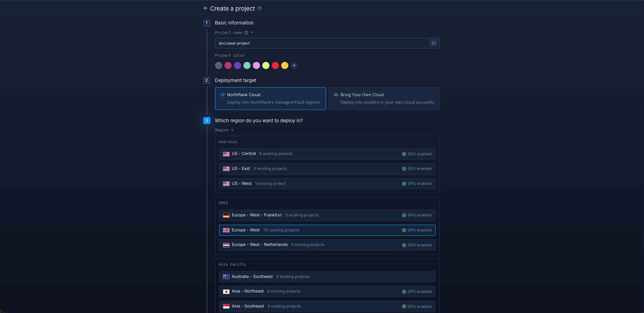Choose the purple project color swatch

click(x=238, y=65)
